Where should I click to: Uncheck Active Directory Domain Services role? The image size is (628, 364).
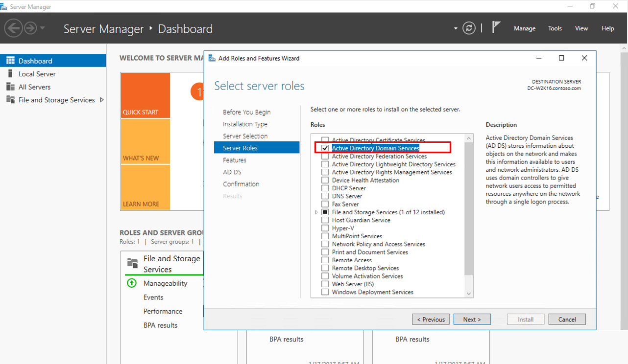coord(325,148)
